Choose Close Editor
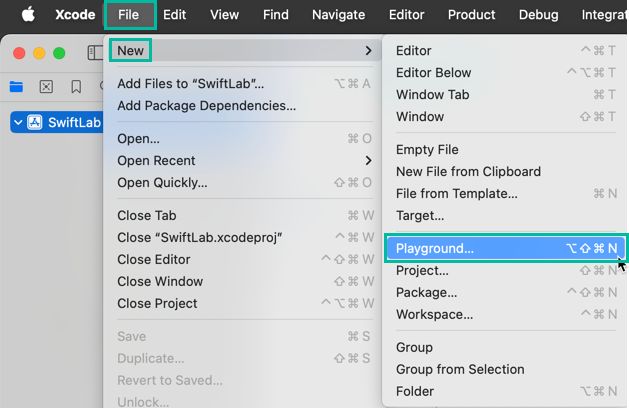The image size is (629, 408). [x=244, y=260]
